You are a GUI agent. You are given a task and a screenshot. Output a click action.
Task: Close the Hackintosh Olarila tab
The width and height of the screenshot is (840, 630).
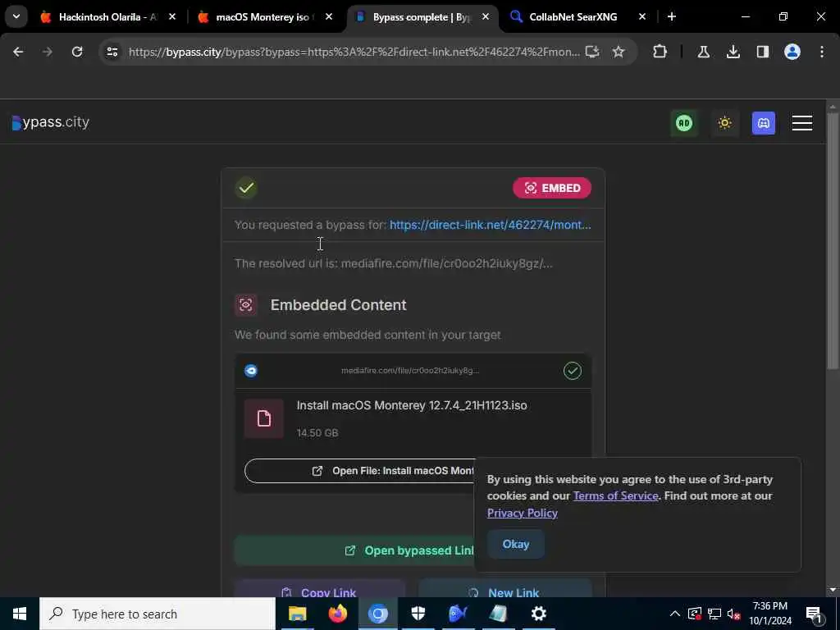172,17
